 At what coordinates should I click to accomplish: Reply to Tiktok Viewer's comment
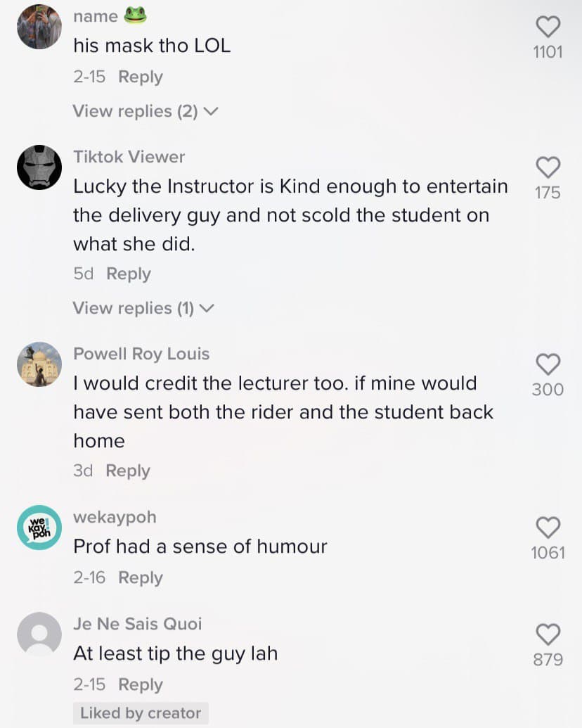129,274
